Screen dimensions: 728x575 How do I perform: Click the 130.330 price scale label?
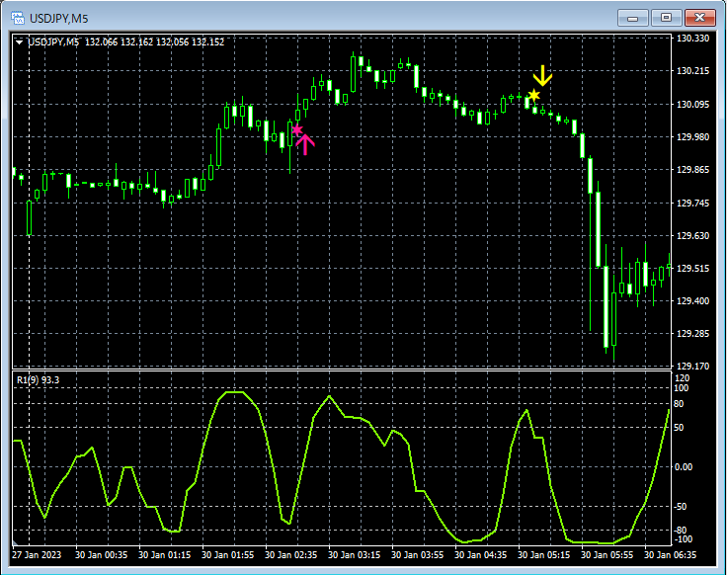click(x=693, y=39)
